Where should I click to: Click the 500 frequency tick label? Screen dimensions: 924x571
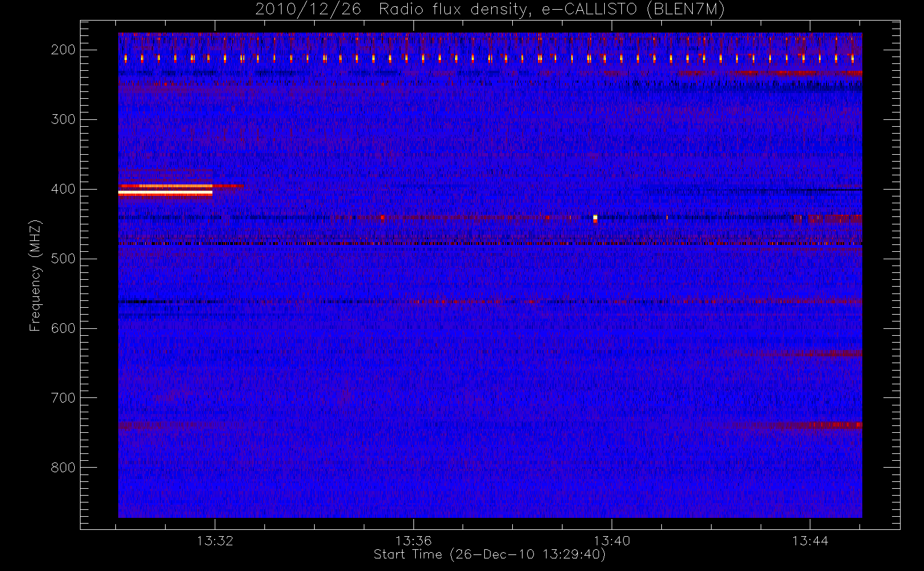[x=63, y=259]
